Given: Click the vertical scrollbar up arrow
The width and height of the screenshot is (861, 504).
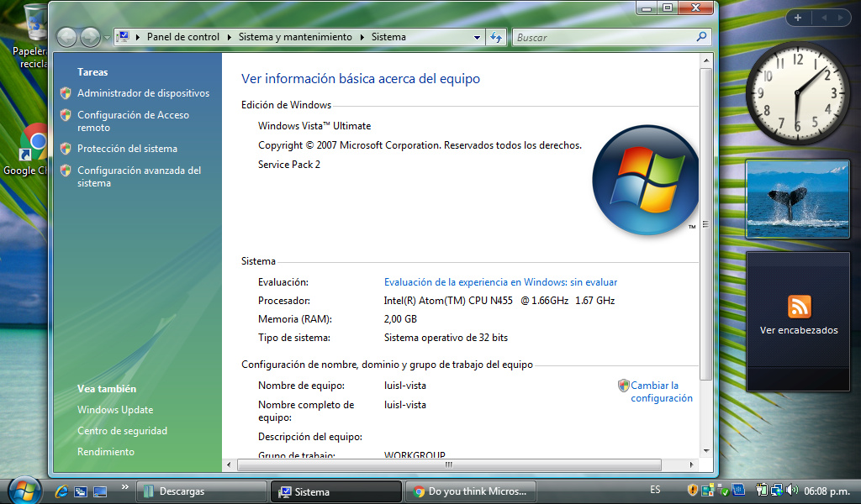Looking at the screenshot, I should pyautogui.click(x=706, y=60).
